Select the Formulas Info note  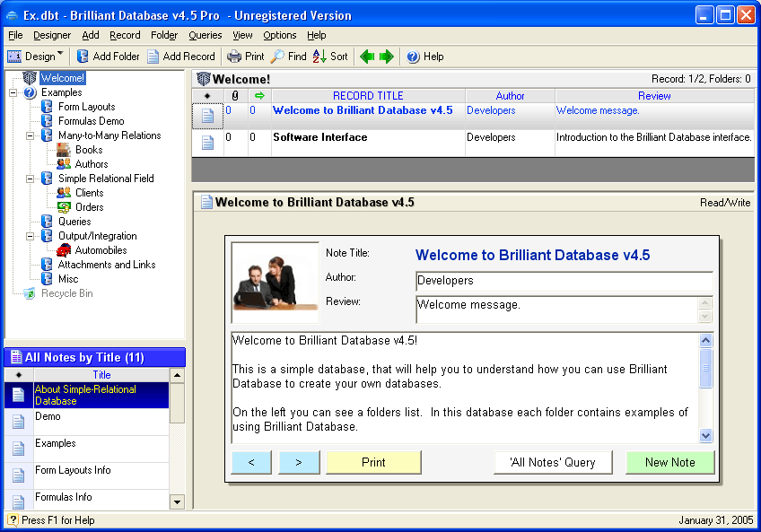[86, 500]
